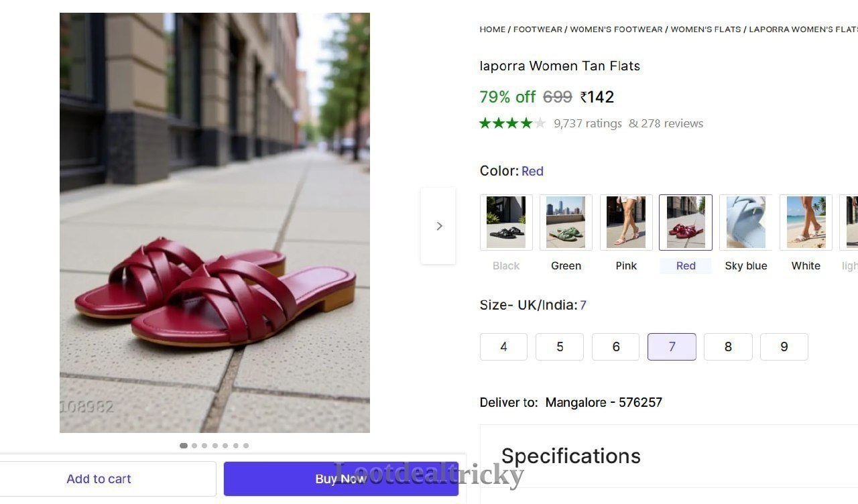Choose size 8
The height and width of the screenshot is (504, 858).
[728, 346]
